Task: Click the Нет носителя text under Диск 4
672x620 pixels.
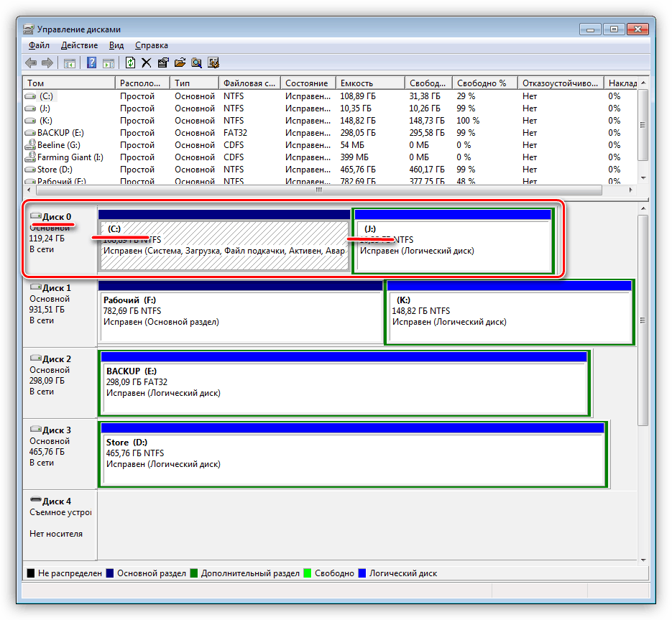Action: (56, 534)
